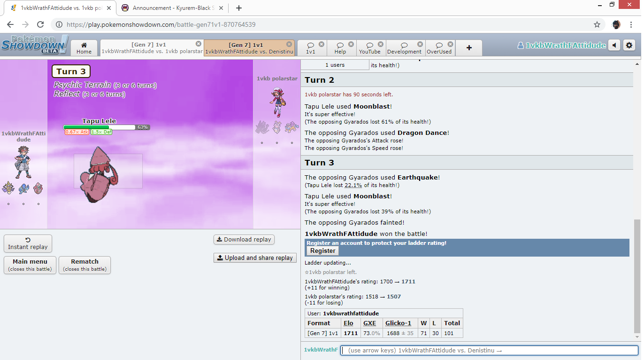Click your trainer sprite 1vkbWrathFAttidude
This screenshot has height=360, width=644.
coord(23,162)
